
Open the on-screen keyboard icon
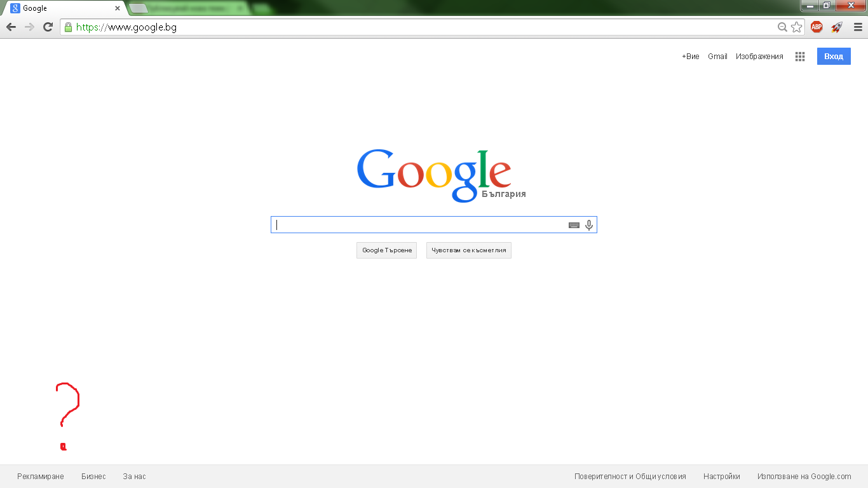click(574, 225)
